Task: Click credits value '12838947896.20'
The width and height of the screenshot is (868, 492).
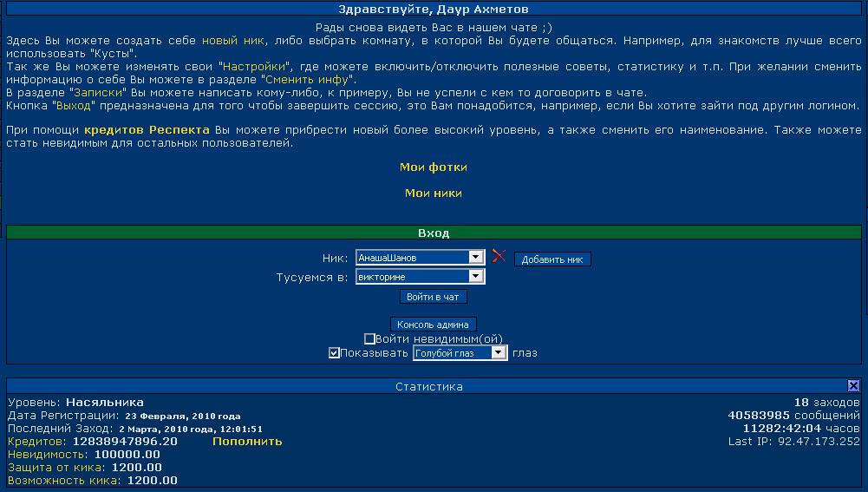Action: tap(125, 442)
